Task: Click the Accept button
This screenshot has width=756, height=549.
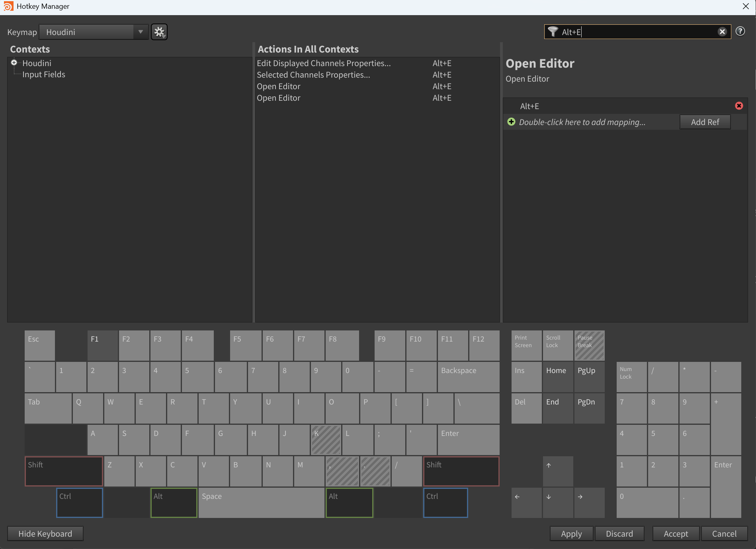Action: pyautogui.click(x=676, y=534)
